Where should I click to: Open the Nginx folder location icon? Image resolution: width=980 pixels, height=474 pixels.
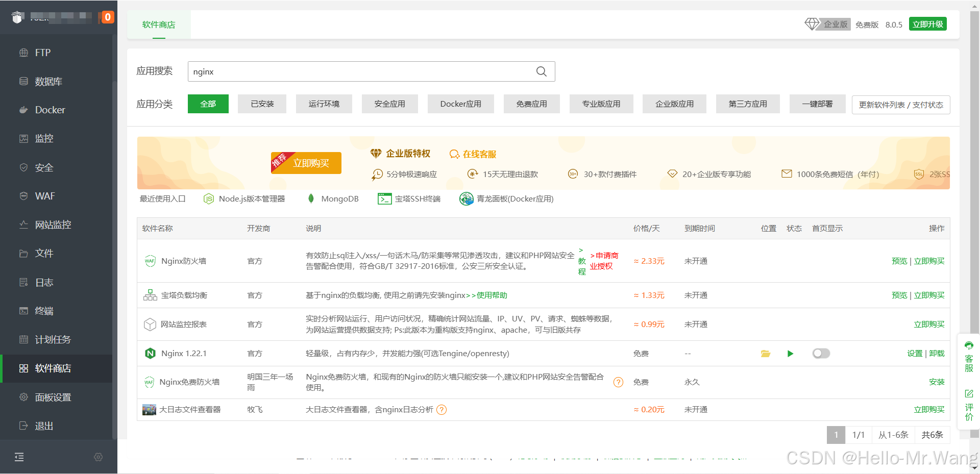(765, 354)
